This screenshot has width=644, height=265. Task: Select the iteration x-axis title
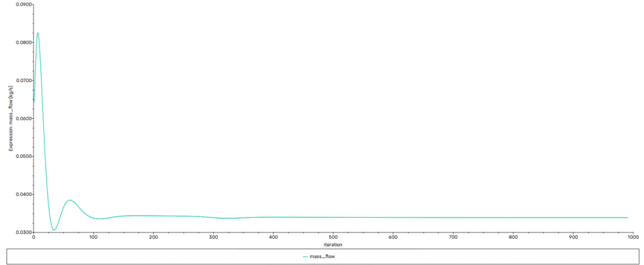333,244
